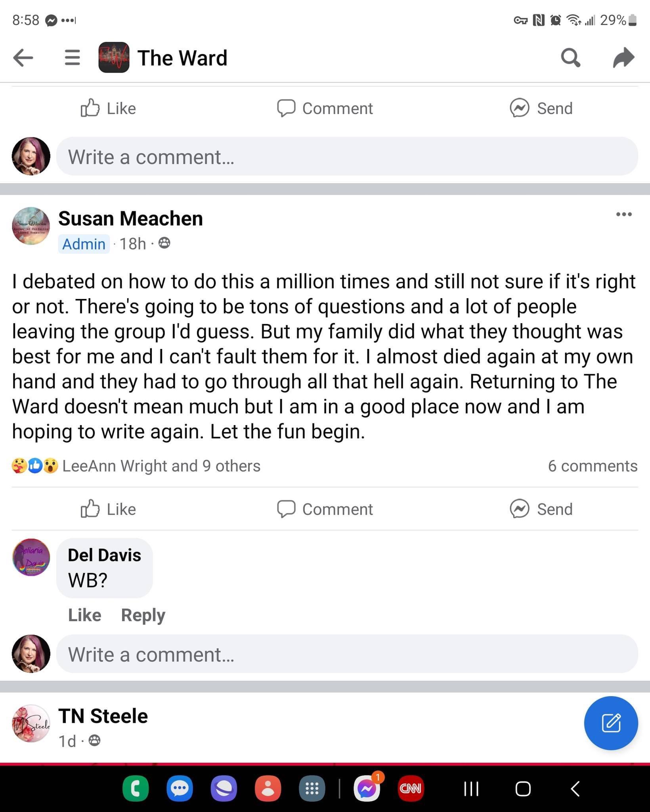Reply to Del Davis's comment
Viewport: 650px width, 812px height.
click(143, 615)
